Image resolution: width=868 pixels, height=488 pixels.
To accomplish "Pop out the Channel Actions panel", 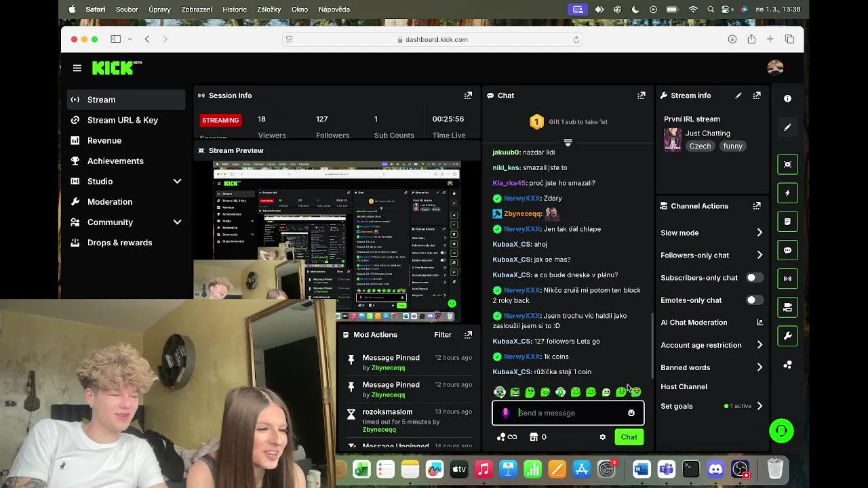I will point(757,206).
